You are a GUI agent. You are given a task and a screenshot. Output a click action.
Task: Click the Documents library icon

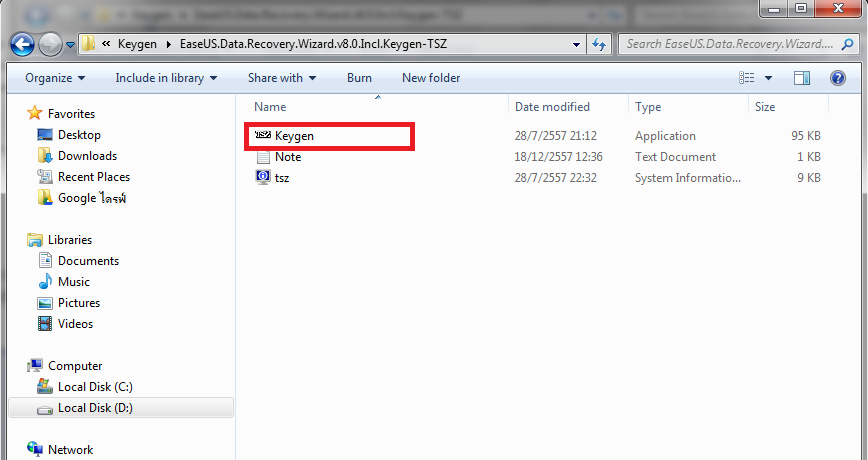tap(45, 260)
